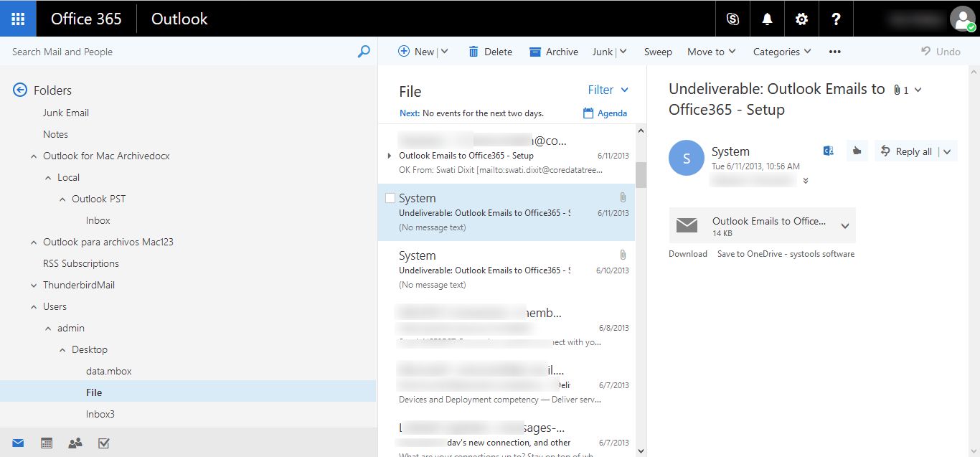
Task: Click paperclip on selected System 6/11/2013 message
Action: (x=623, y=197)
